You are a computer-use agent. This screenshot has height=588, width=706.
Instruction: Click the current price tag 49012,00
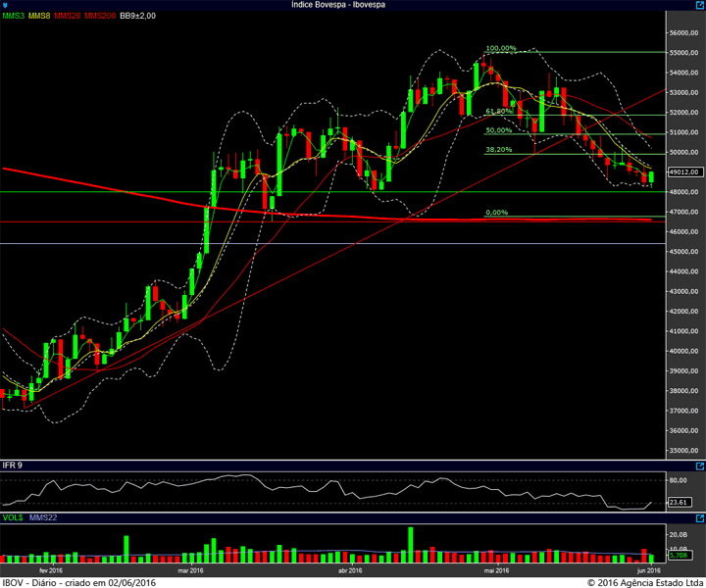click(x=684, y=171)
